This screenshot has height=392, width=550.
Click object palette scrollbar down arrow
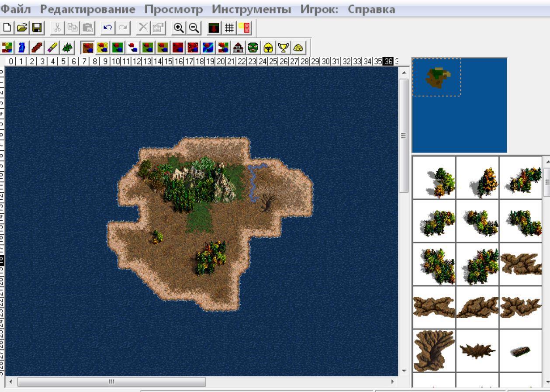click(547, 381)
